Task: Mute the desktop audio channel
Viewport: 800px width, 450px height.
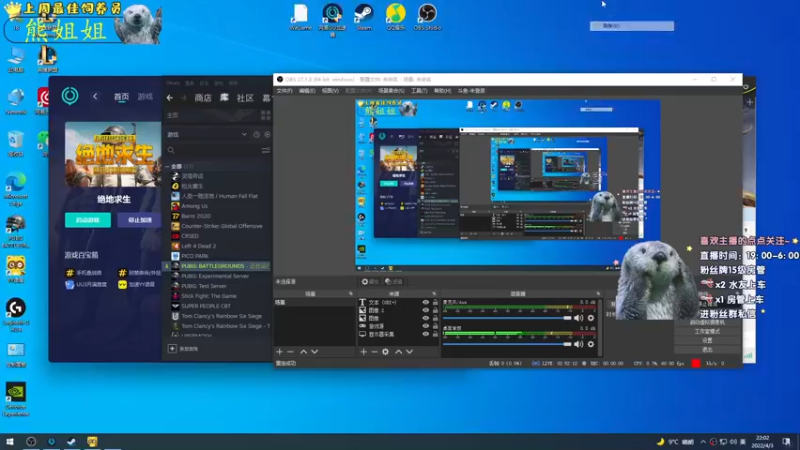Action: pyautogui.click(x=579, y=344)
